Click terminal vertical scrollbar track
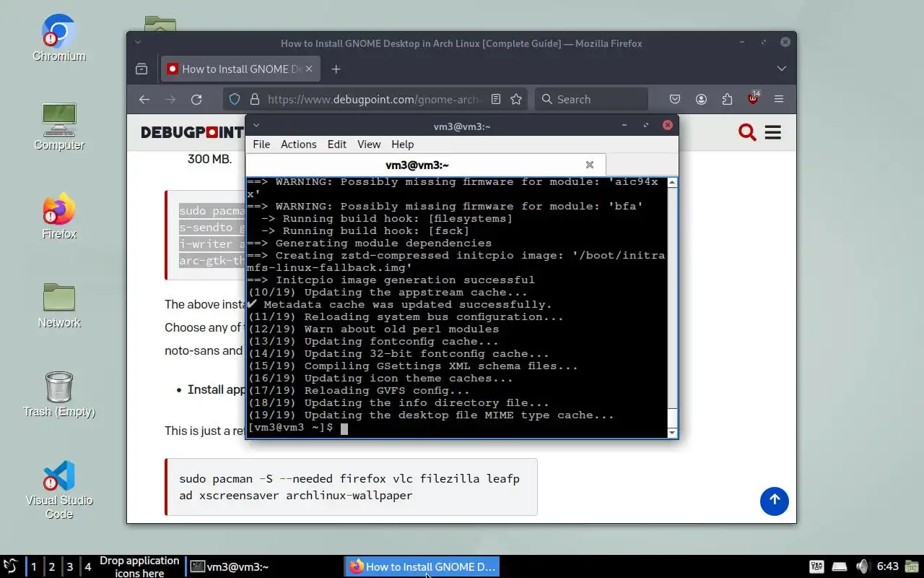The height and width of the screenshot is (578, 924). [672, 307]
